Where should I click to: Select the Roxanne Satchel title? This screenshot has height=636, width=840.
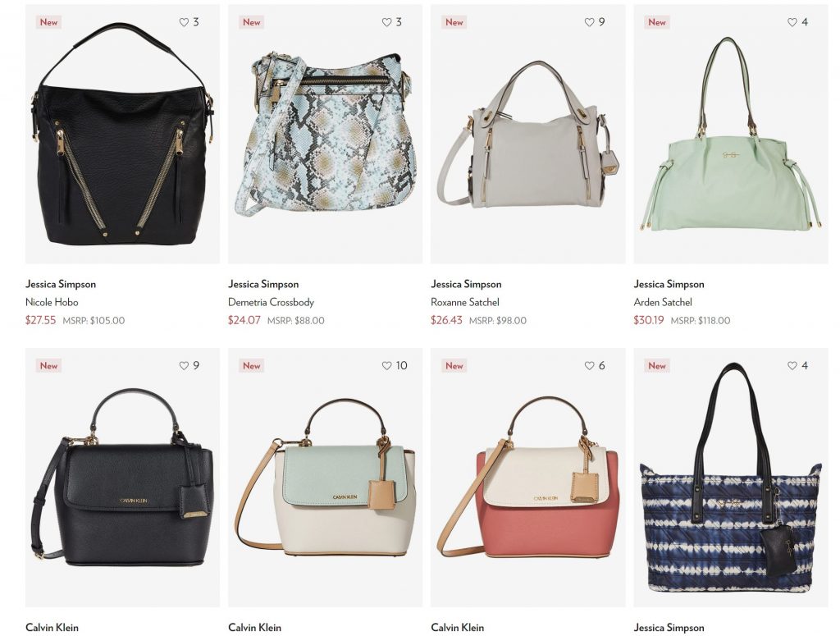[x=465, y=302]
